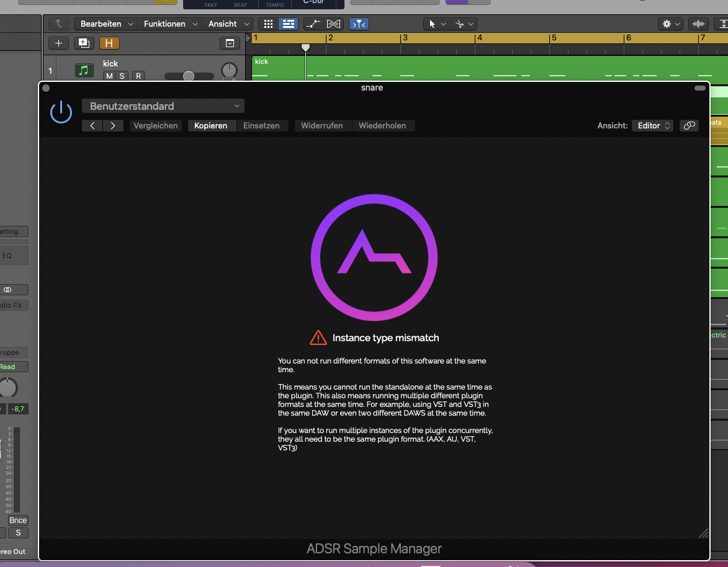The height and width of the screenshot is (567, 728).
Task: Open the pointer tool menu
Action: [437, 24]
